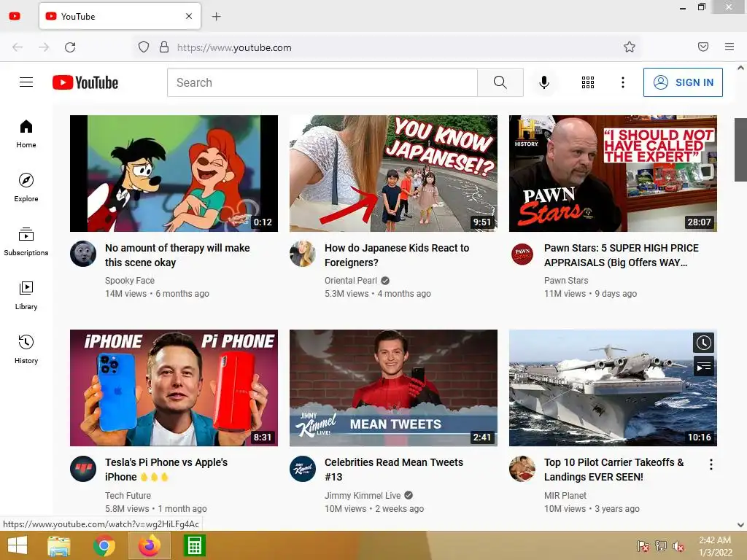Screen dimensions: 747x560
Task: Open Subscriptions in the sidebar
Action: pyautogui.click(x=26, y=242)
